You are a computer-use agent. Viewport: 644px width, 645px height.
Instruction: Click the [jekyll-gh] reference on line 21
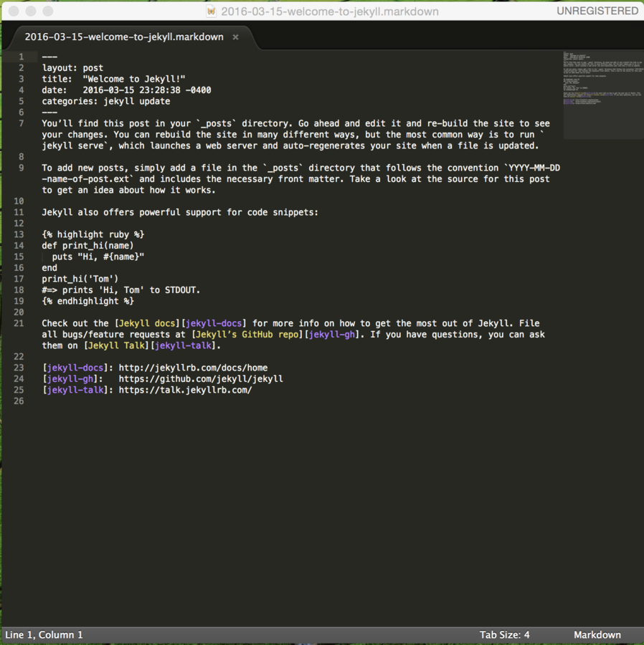[331, 335]
